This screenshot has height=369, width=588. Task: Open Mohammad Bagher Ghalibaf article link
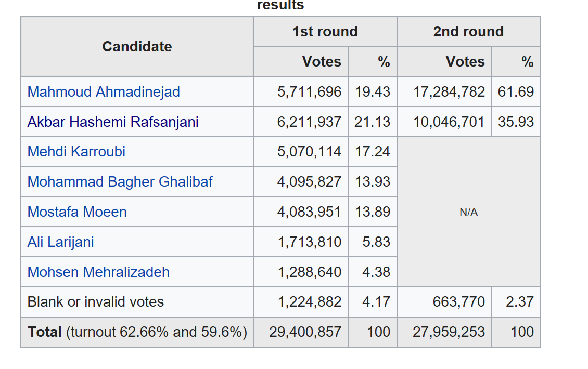[x=120, y=182]
